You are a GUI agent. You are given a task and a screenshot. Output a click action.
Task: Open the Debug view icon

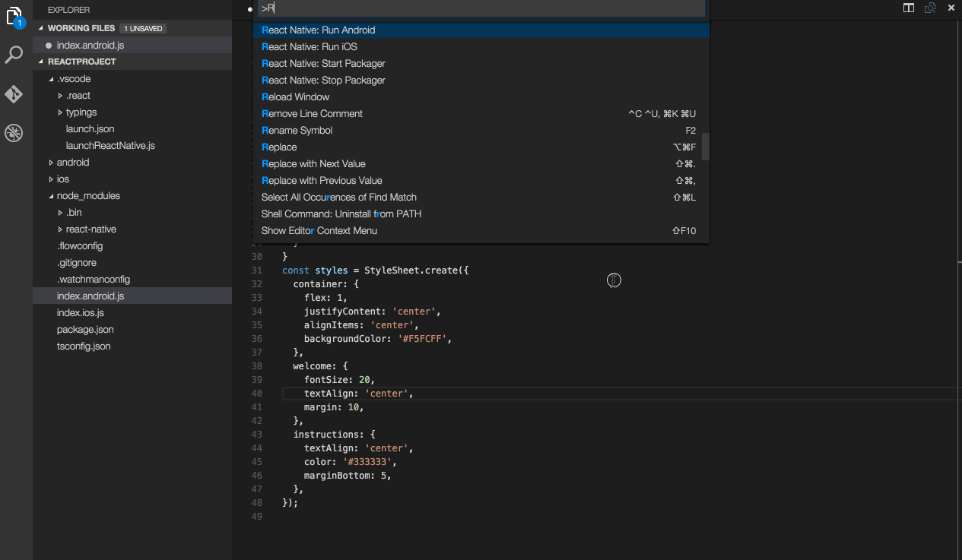[14, 132]
